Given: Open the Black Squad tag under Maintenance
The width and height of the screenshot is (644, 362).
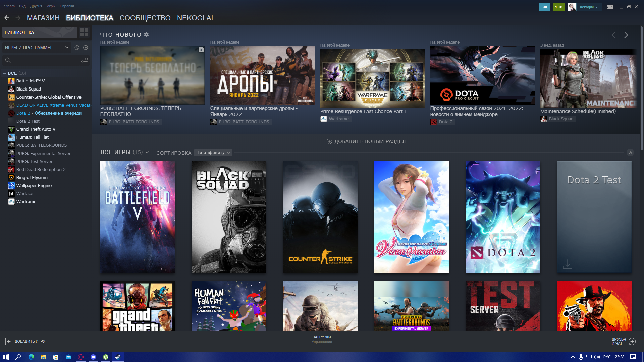Looking at the screenshot, I should point(558,119).
